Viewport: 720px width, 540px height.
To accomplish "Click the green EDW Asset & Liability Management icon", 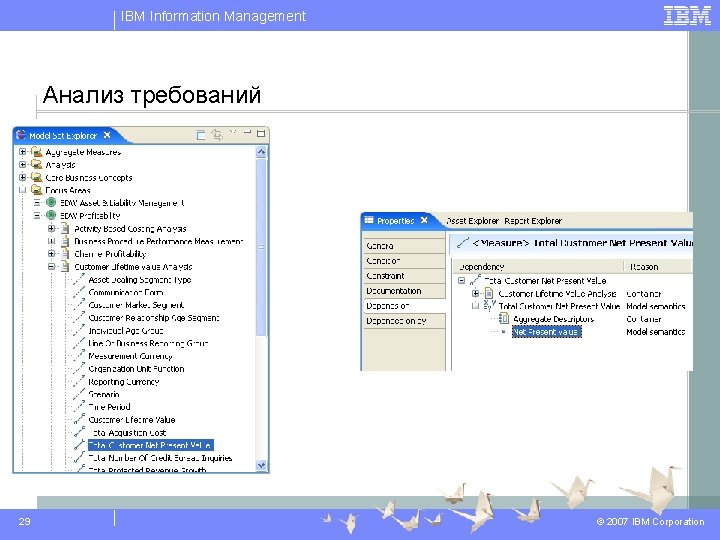I will (x=51, y=202).
